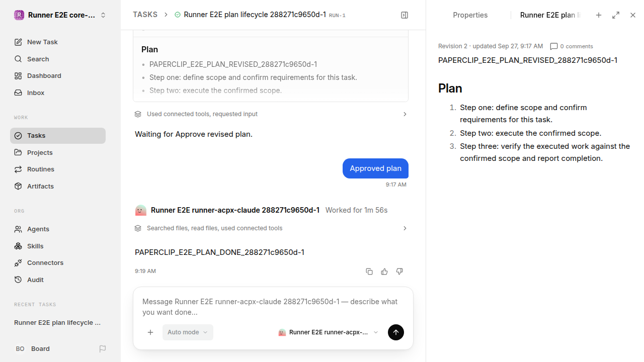
Task: Click the layers icon beside 'Searched files'
Action: (138, 228)
